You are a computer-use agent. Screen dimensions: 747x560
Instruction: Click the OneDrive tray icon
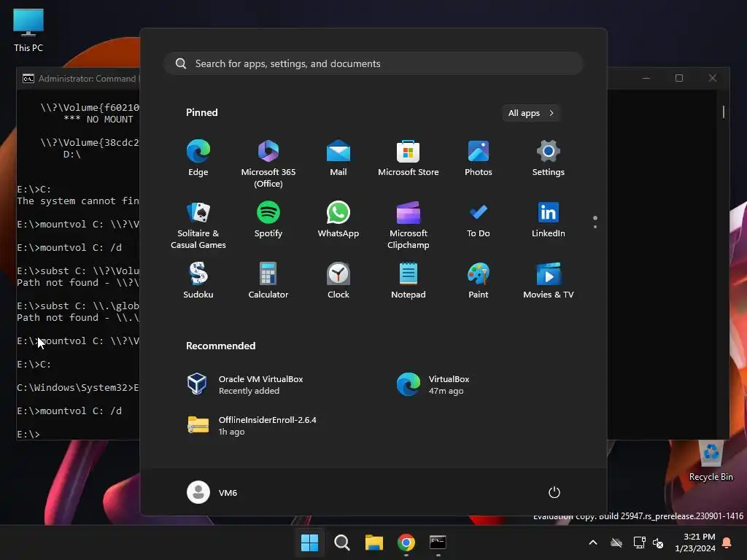pos(616,542)
